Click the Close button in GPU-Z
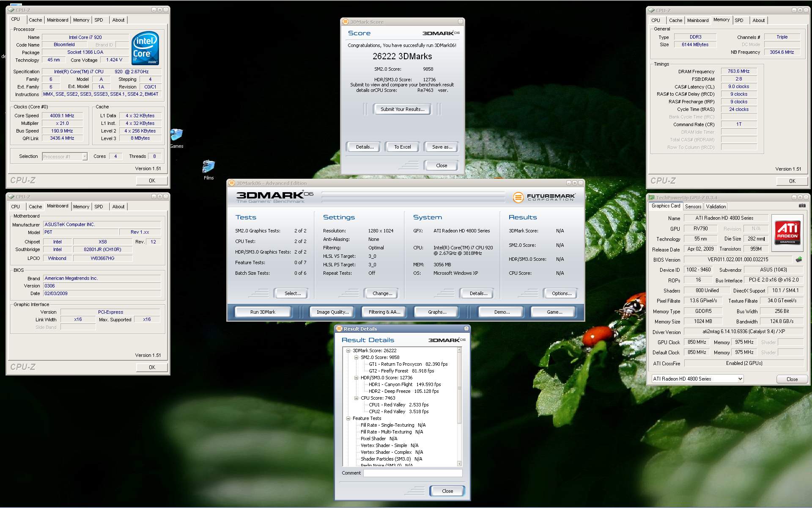 coord(792,379)
